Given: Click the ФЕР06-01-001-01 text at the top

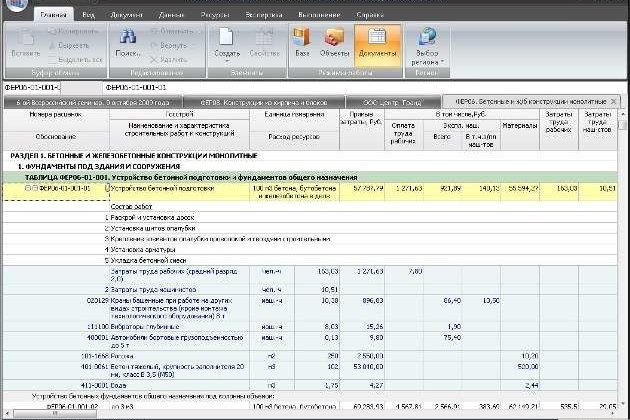Looking at the screenshot, I should (136, 87).
